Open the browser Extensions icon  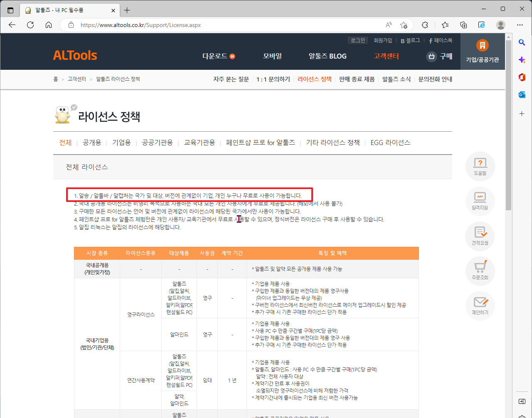click(425, 25)
